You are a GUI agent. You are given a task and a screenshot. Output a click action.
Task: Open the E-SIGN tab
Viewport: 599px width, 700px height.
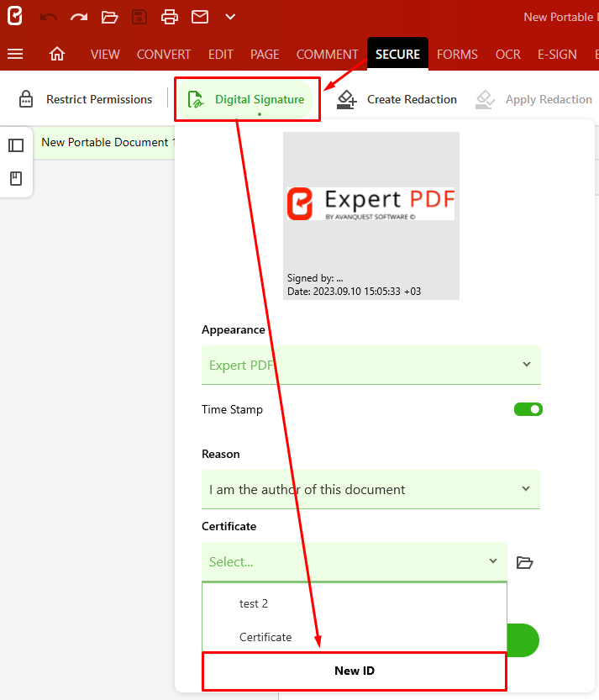click(x=557, y=55)
